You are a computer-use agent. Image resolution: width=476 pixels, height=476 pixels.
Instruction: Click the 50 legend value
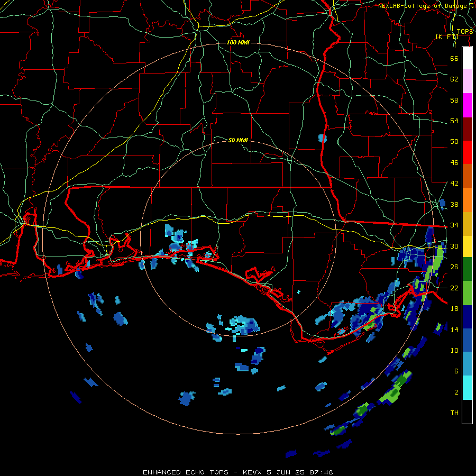pyautogui.click(x=454, y=142)
